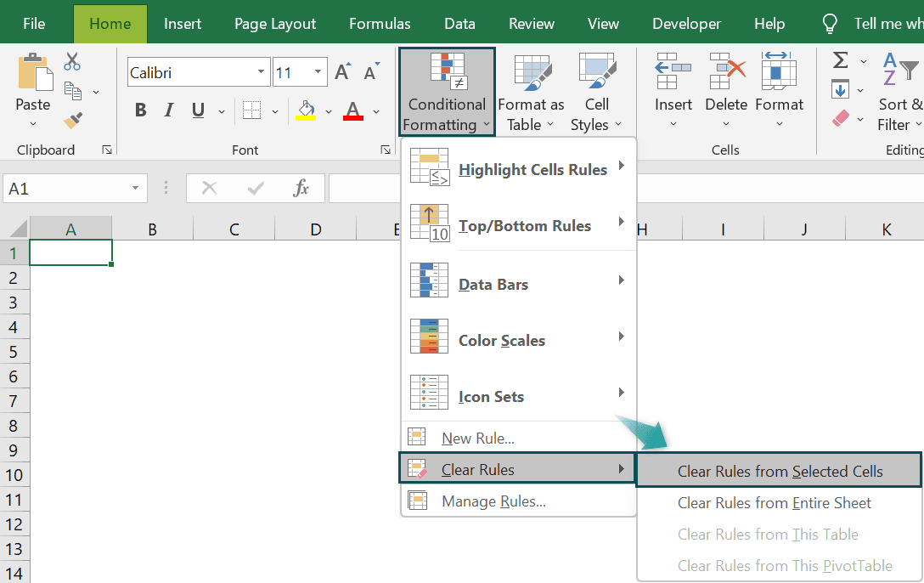This screenshot has width=924, height=583.
Task: Open Format as Table gallery
Action: (x=532, y=92)
